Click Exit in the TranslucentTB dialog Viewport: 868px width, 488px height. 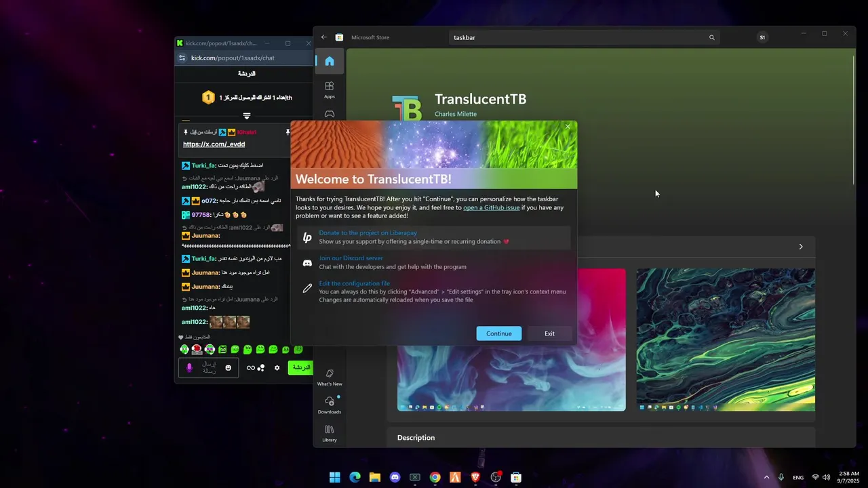(x=549, y=333)
